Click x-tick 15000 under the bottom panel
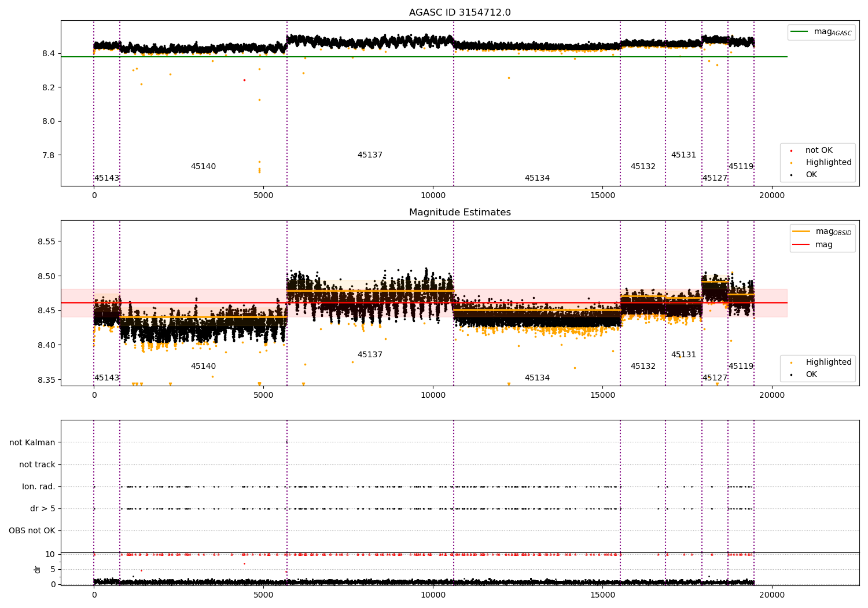Screen dimensions: 868x608 (x=602, y=595)
